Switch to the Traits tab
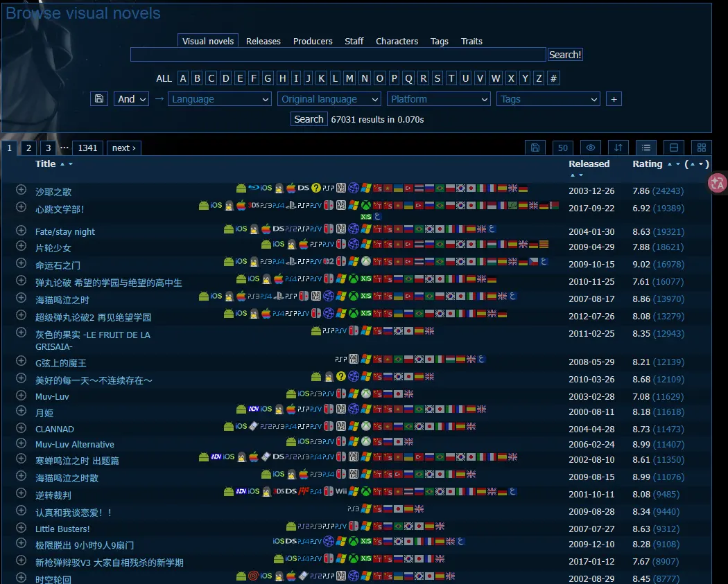Image resolution: width=728 pixels, height=584 pixels. tap(471, 42)
